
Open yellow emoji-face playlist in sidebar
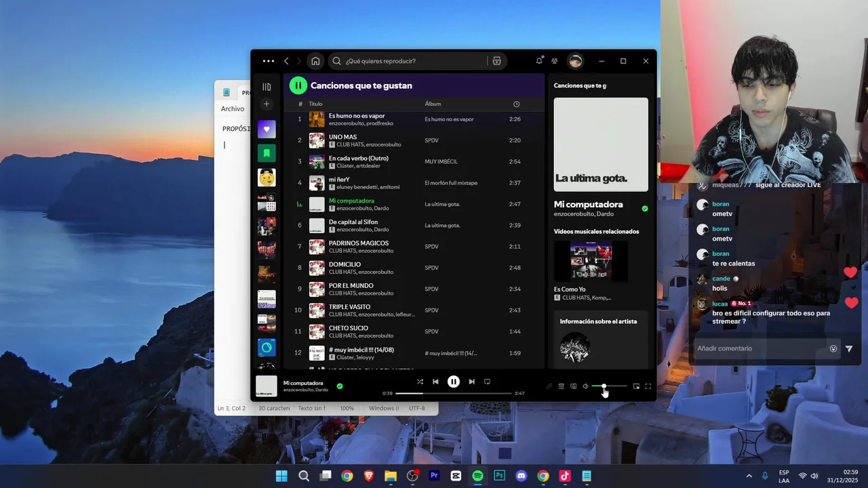(267, 178)
